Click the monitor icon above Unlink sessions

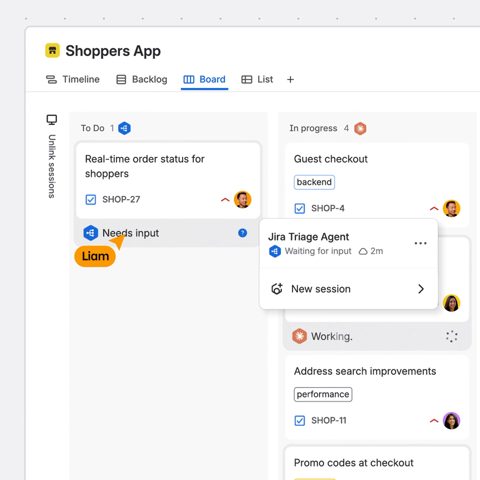point(52,120)
